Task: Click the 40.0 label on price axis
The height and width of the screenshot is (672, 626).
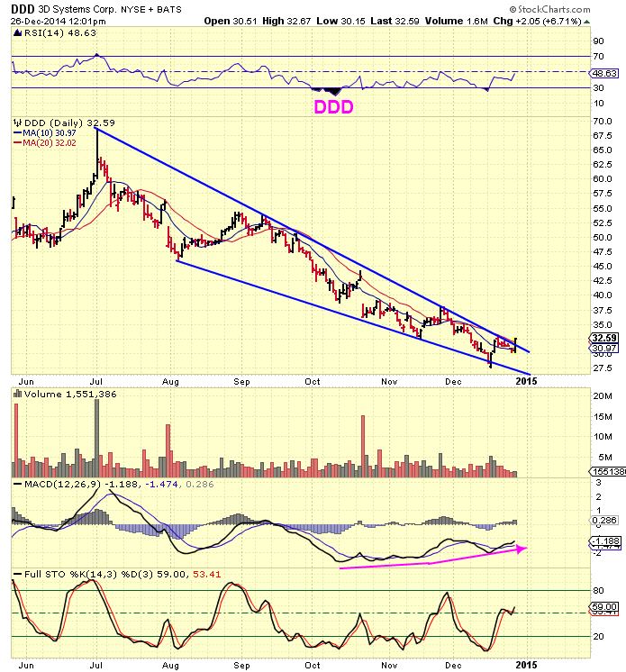Action: pyautogui.click(x=603, y=295)
